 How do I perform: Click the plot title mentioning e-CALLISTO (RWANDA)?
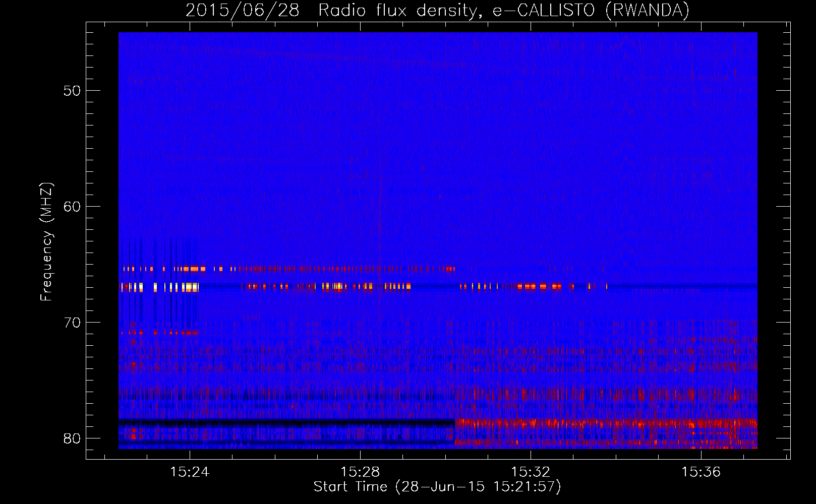(437, 10)
